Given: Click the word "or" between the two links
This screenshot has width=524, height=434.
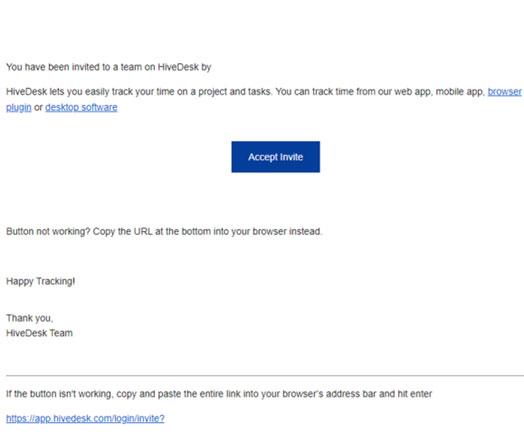Looking at the screenshot, I should pos(38,108).
